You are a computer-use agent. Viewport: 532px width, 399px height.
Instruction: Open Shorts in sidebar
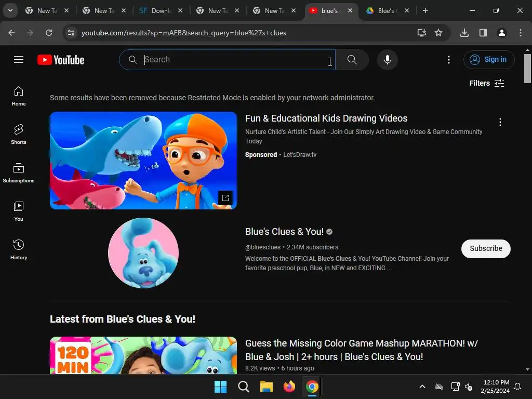(x=19, y=135)
